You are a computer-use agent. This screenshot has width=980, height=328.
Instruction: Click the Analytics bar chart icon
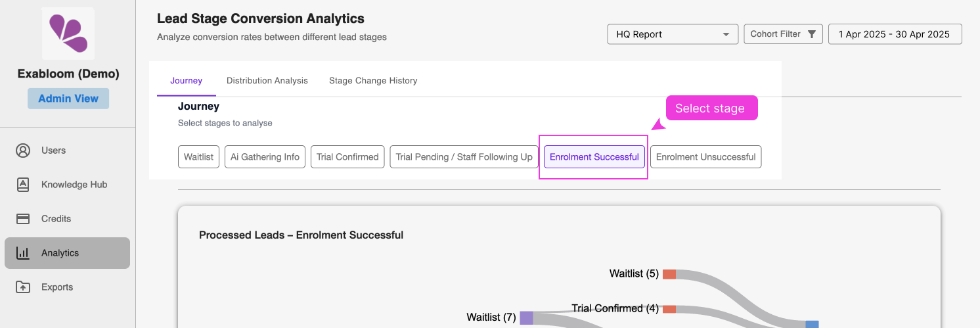click(x=23, y=253)
